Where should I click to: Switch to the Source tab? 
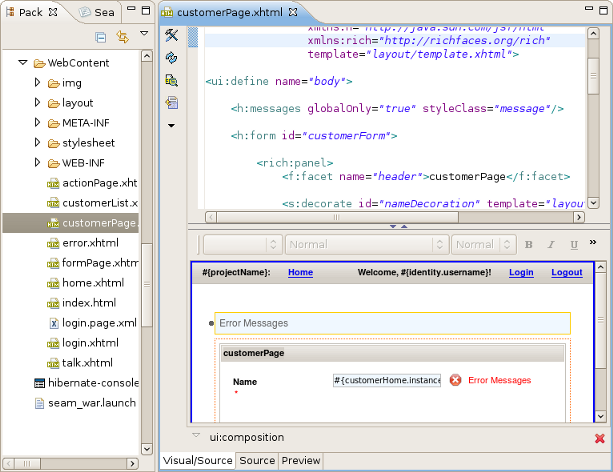tap(257, 460)
